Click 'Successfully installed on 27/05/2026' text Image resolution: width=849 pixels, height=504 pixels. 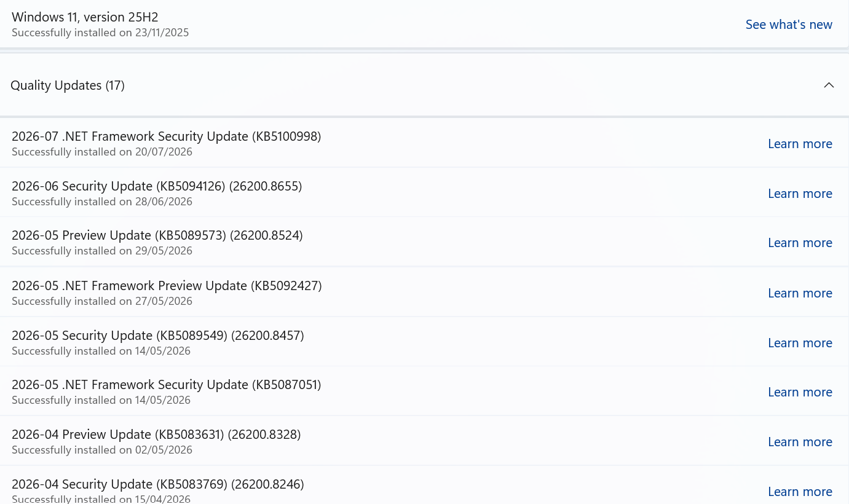click(x=102, y=301)
